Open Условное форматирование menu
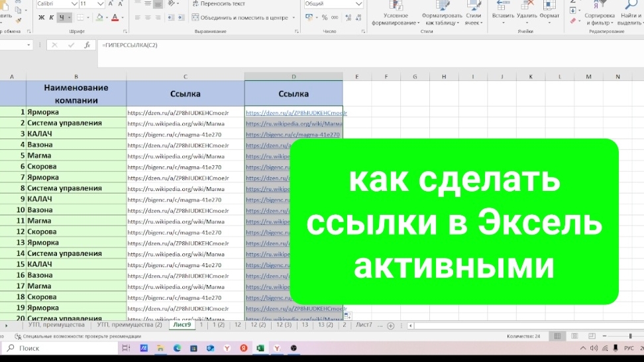 coord(396,13)
